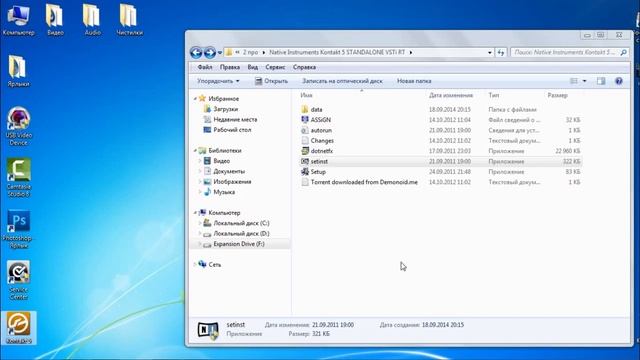Viewport: 640px width, 360px height.
Task: Open Локальный диск (C:)
Action: 241,223
